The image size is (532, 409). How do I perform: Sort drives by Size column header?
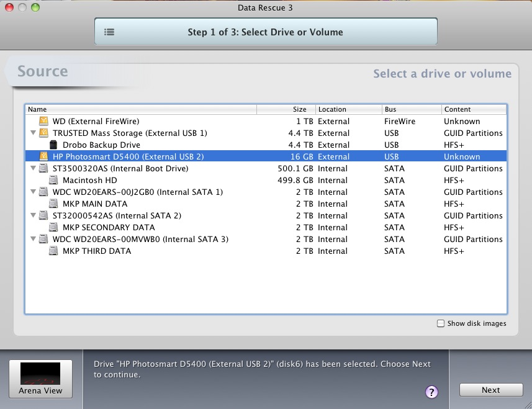click(286, 109)
